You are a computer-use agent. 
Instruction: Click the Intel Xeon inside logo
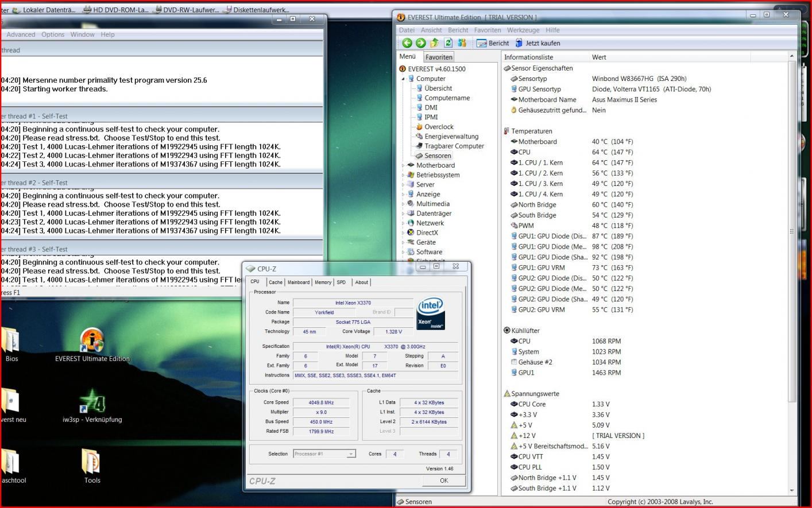point(431,313)
